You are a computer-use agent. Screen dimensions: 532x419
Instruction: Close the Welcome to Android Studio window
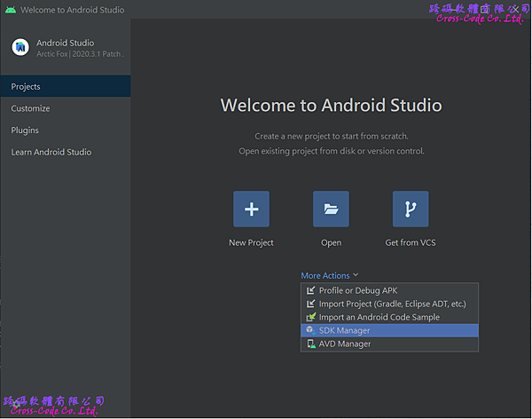click(x=515, y=10)
